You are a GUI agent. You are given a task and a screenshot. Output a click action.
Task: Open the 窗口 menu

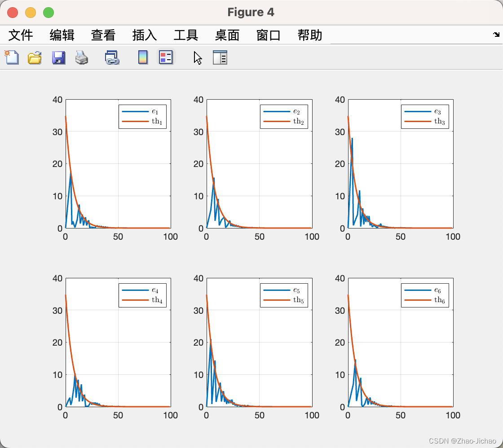269,35
